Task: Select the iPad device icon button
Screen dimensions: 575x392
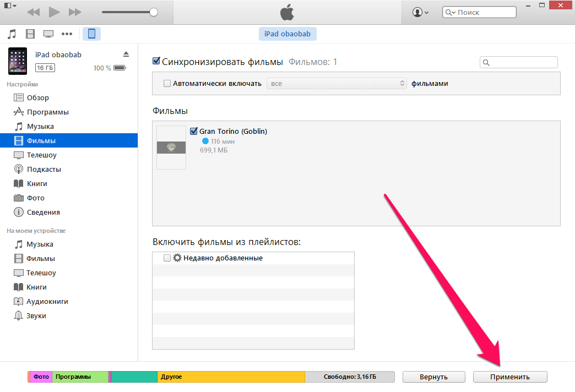Action: [91, 34]
